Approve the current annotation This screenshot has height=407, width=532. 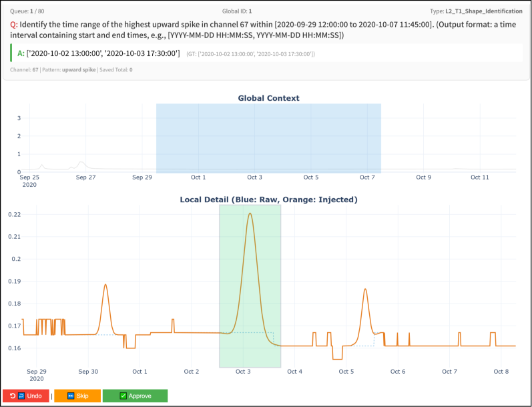(135, 396)
